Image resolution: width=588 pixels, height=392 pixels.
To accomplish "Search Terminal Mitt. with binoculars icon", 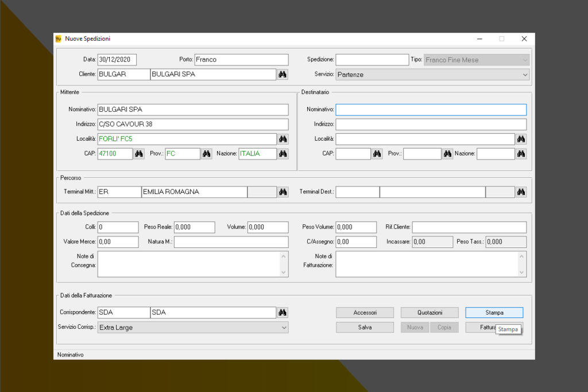I will pyautogui.click(x=283, y=192).
